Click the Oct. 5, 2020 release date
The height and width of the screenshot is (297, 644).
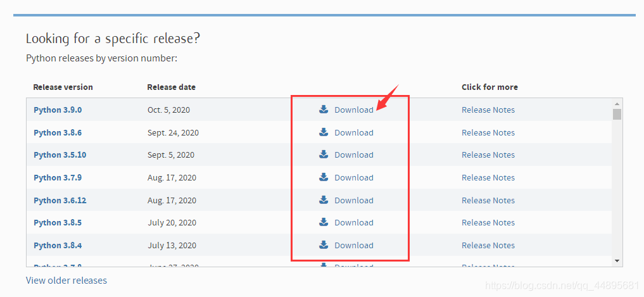[x=169, y=110]
